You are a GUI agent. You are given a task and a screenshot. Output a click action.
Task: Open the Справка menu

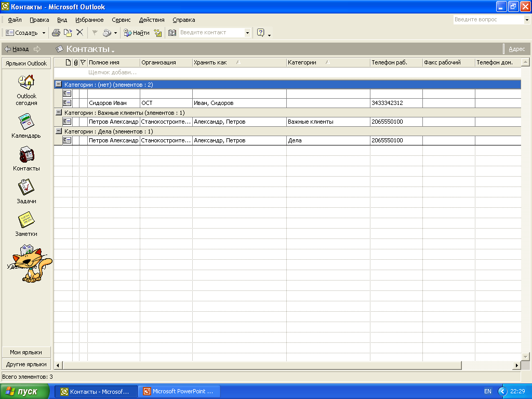183,20
